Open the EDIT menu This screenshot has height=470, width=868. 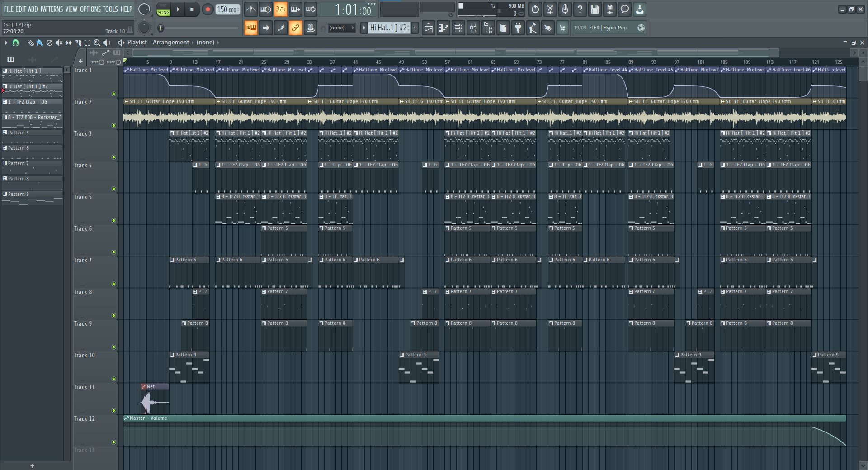(x=21, y=9)
